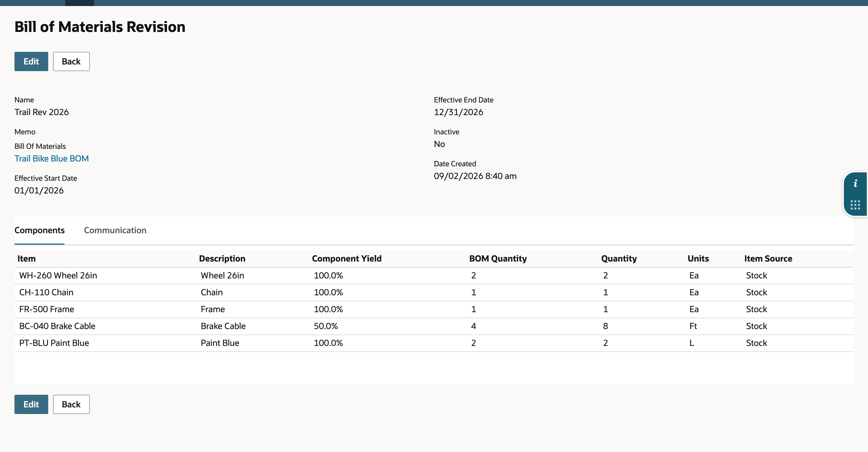Click the 50.0% component yield value
Image resolution: width=868 pixels, height=452 pixels.
tap(326, 326)
